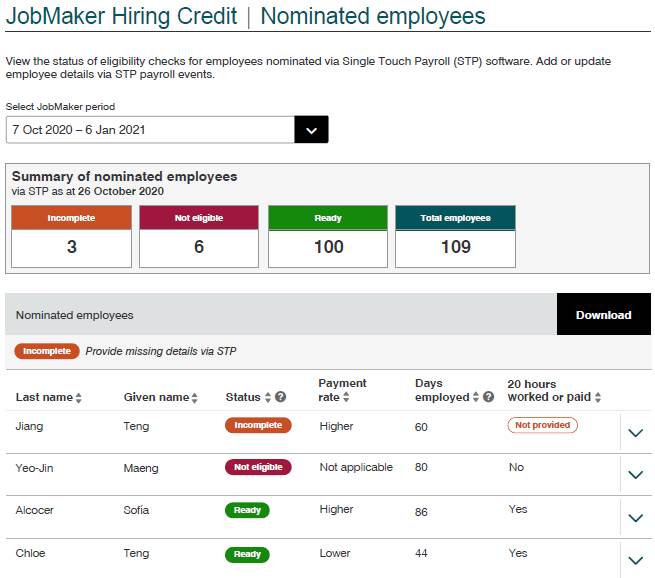Sort by 20 hours worked or paid
Image resolution: width=655 pixels, height=578 pixels.
(x=598, y=398)
